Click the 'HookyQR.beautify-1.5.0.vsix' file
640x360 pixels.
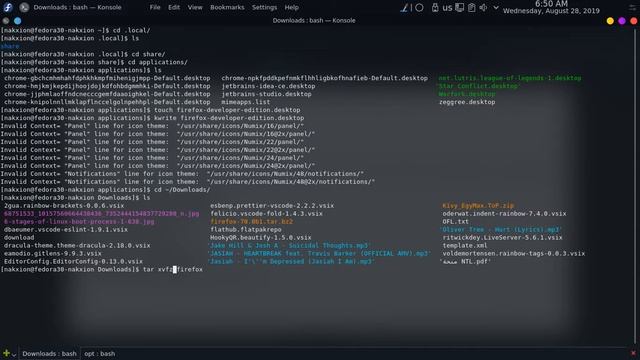[x=261, y=238]
